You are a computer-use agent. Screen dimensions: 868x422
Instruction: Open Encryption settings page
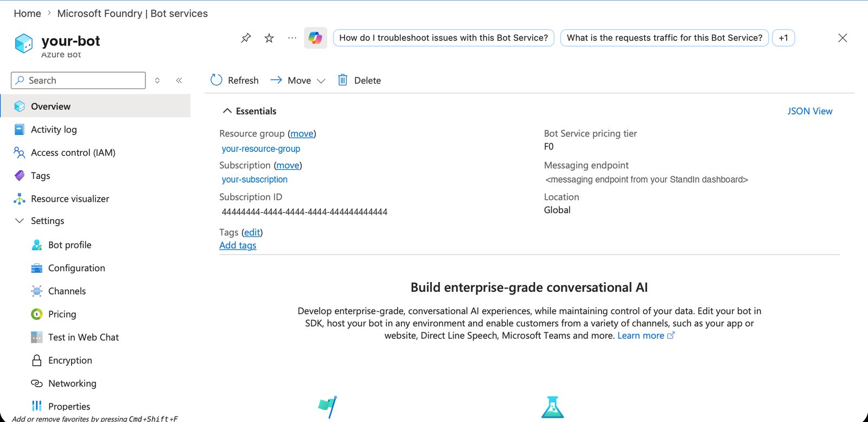click(70, 360)
